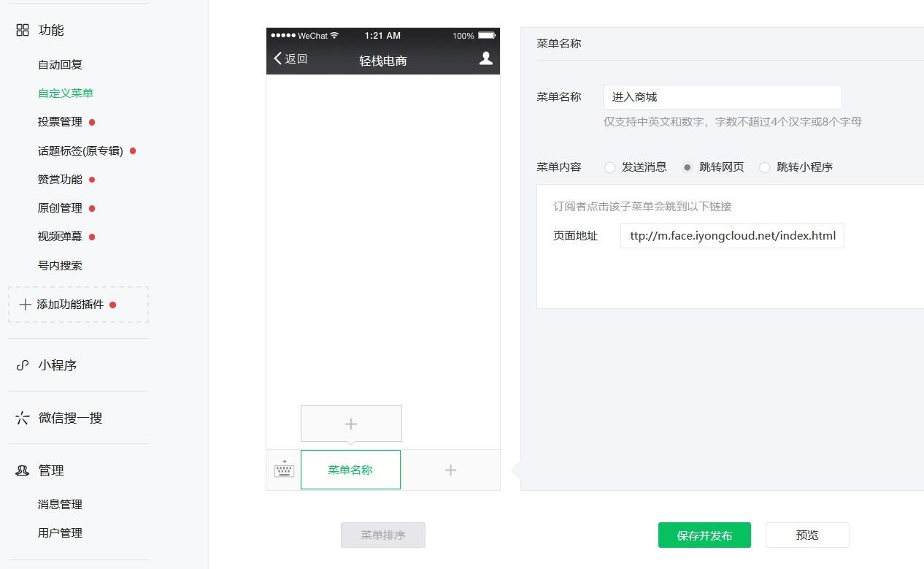The height and width of the screenshot is (569, 924).
Task: Open 原创管理 in sidebar
Action: [60, 208]
